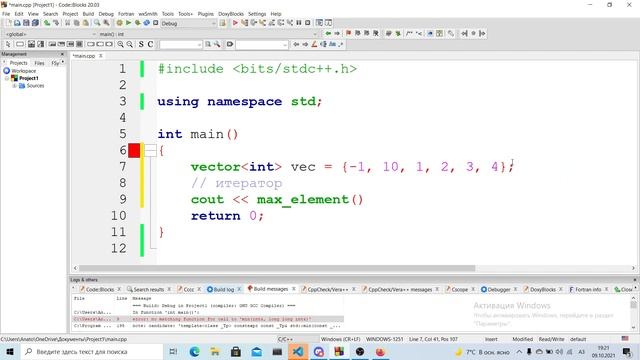Click the Paste toolbar icon
Image resolution: width=640 pixels, height=360 pixels.
pos(86,23)
